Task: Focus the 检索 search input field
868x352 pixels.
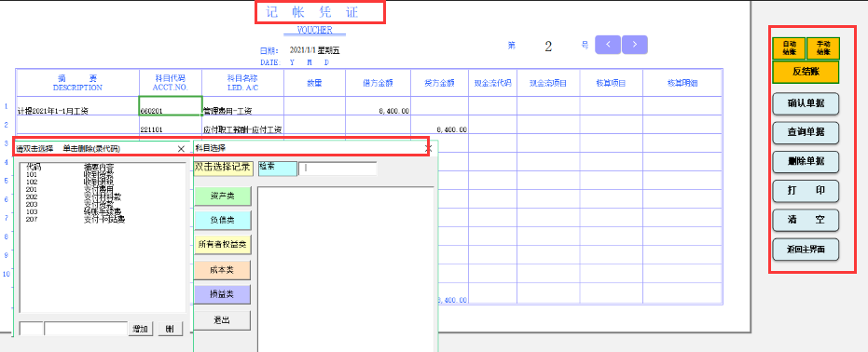Action: pyautogui.click(x=338, y=169)
